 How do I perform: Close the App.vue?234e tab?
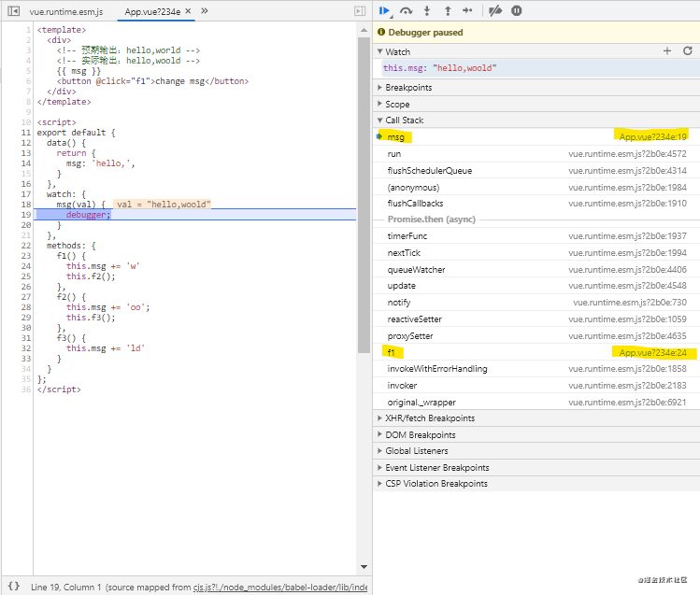point(189,11)
